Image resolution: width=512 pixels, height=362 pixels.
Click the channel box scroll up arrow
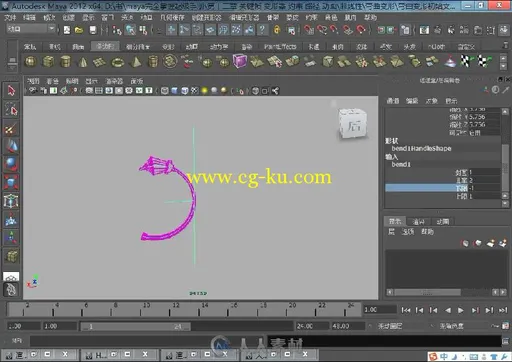pyautogui.click(x=505, y=112)
